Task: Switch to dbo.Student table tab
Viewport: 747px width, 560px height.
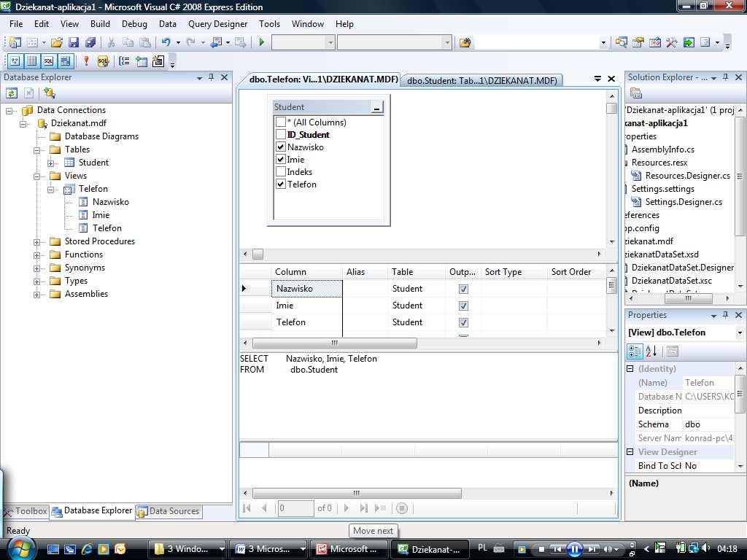Action: click(x=481, y=80)
